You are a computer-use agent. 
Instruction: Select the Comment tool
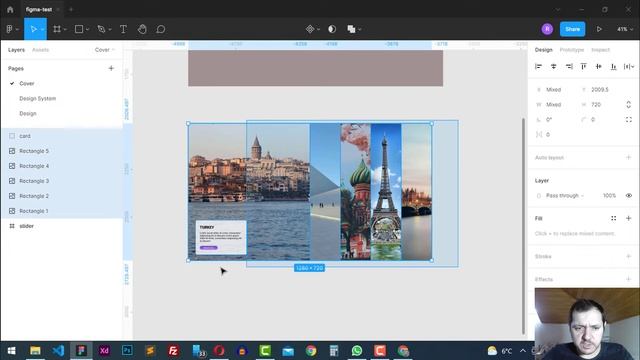click(161, 29)
